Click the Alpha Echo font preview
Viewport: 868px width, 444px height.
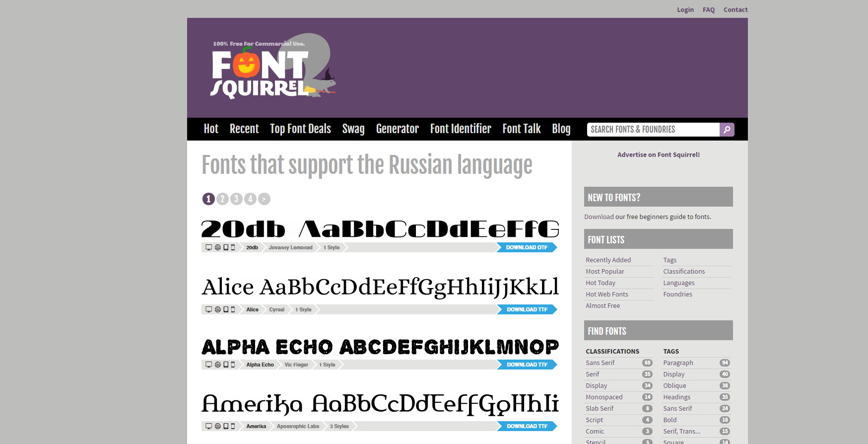click(380, 347)
